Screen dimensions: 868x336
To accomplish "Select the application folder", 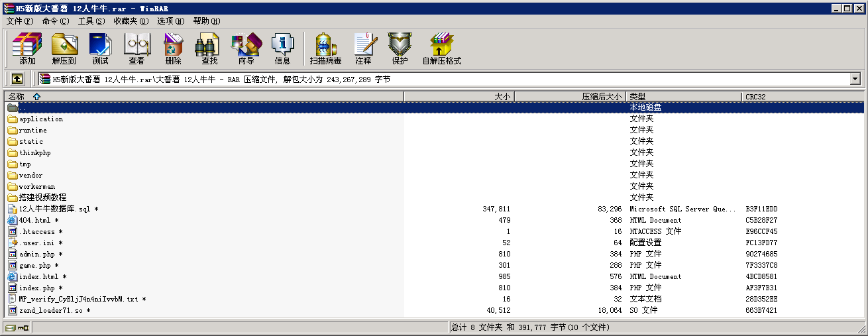I will (x=40, y=119).
